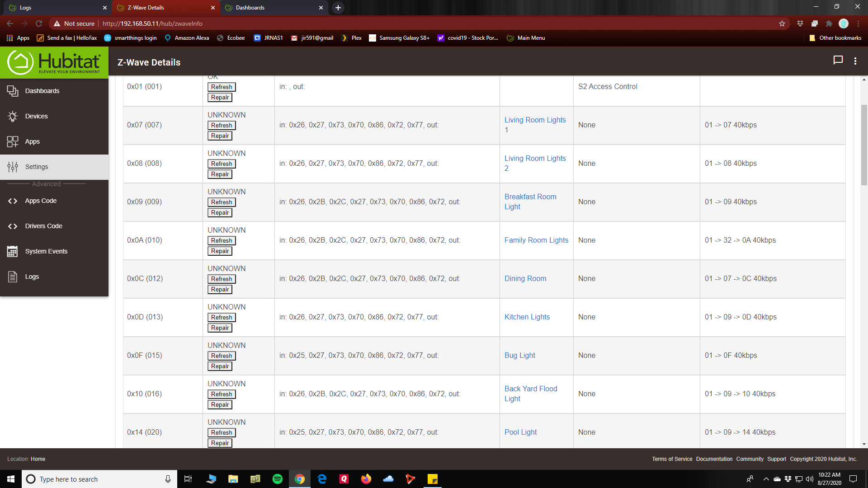
Task: Click the Windows search box
Action: 99,479
